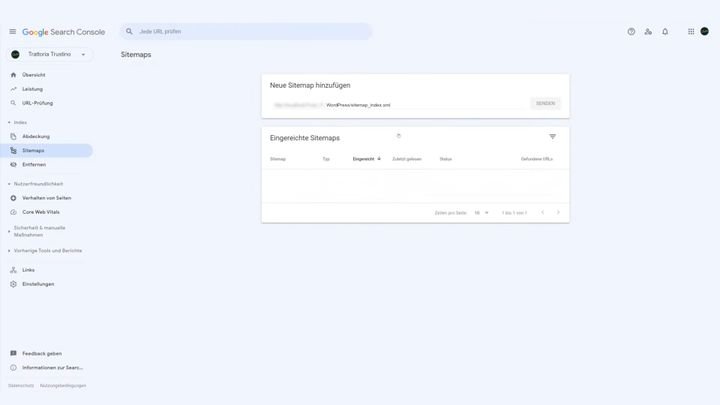
Task: Open the account avatar menu
Action: pyautogui.click(x=704, y=31)
